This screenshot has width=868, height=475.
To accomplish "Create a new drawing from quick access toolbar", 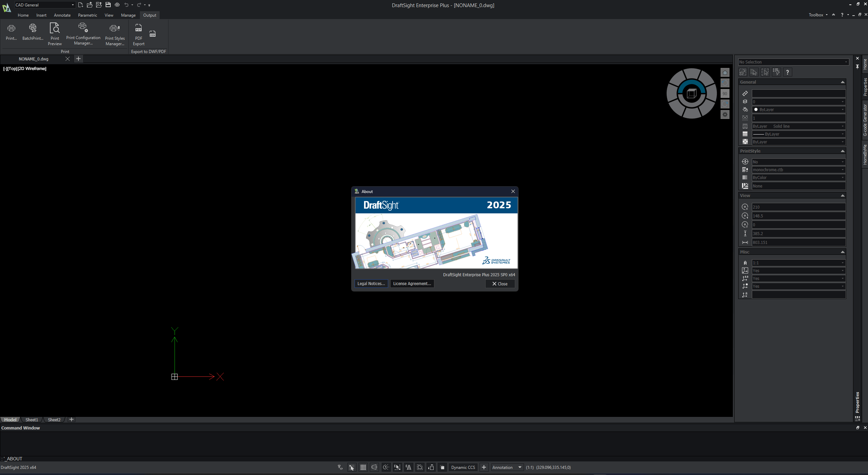I will (80, 5).
